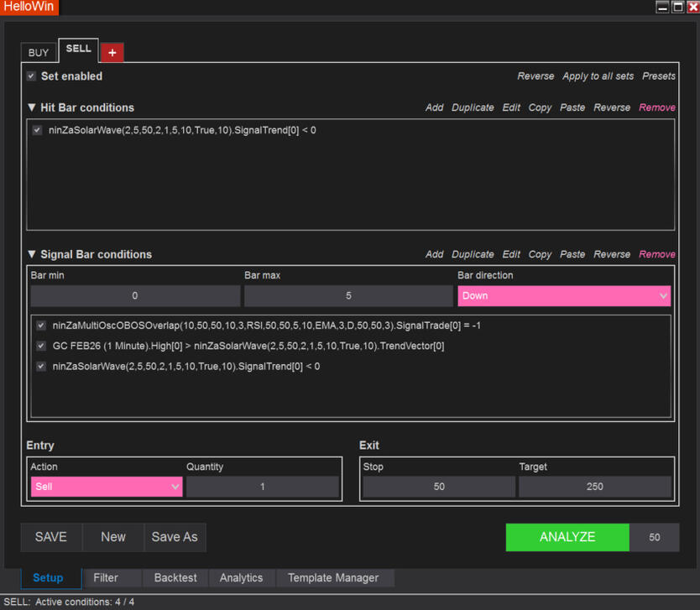Remove the Hit Bar condition

coord(656,108)
